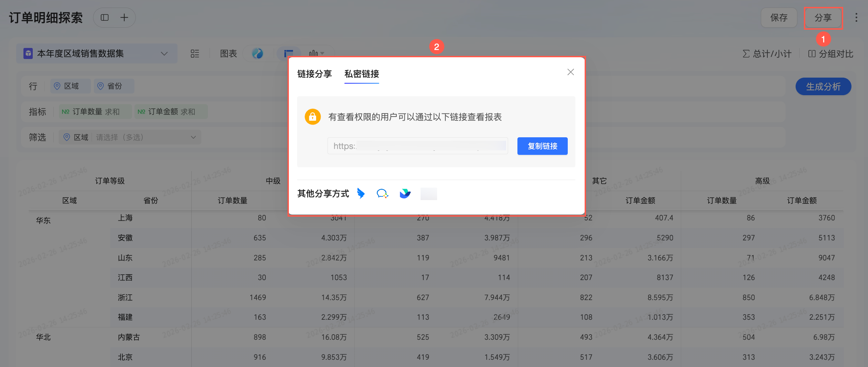Click the 订单等级 header cell
This screenshot has width=868, height=367.
pyautogui.click(x=110, y=181)
